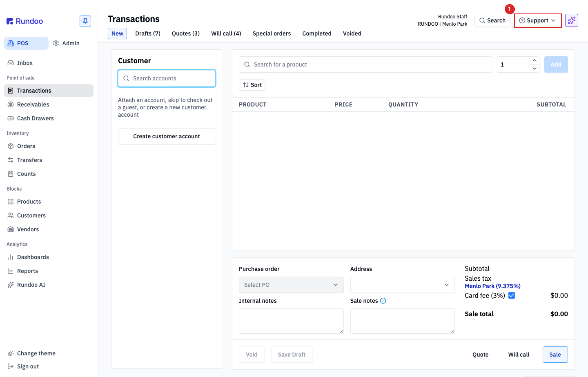This screenshot has height=377, width=588.
Task: Click the Rundoo logo
Action: [x=24, y=21]
